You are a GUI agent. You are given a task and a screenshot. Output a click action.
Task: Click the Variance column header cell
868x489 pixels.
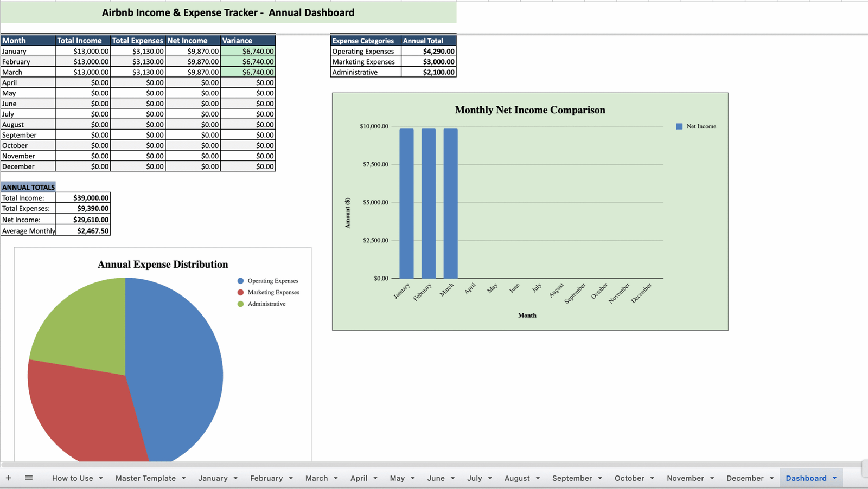[x=248, y=41]
